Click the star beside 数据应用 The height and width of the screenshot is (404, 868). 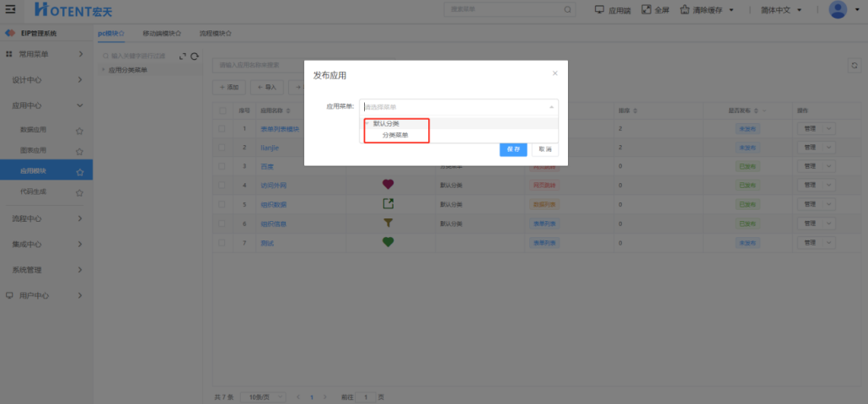[x=79, y=131]
